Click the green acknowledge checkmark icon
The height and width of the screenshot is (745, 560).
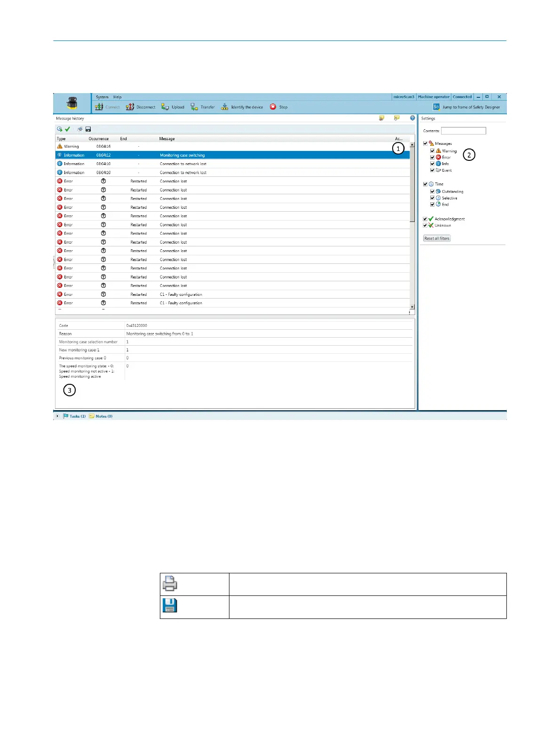pyautogui.click(x=67, y=129)
